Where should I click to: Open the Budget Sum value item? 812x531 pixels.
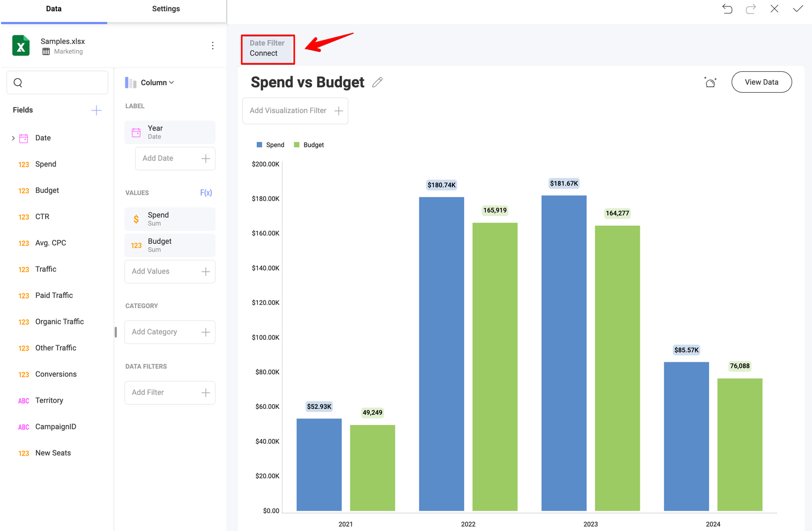pyautogui.click(x=170, y=245)
